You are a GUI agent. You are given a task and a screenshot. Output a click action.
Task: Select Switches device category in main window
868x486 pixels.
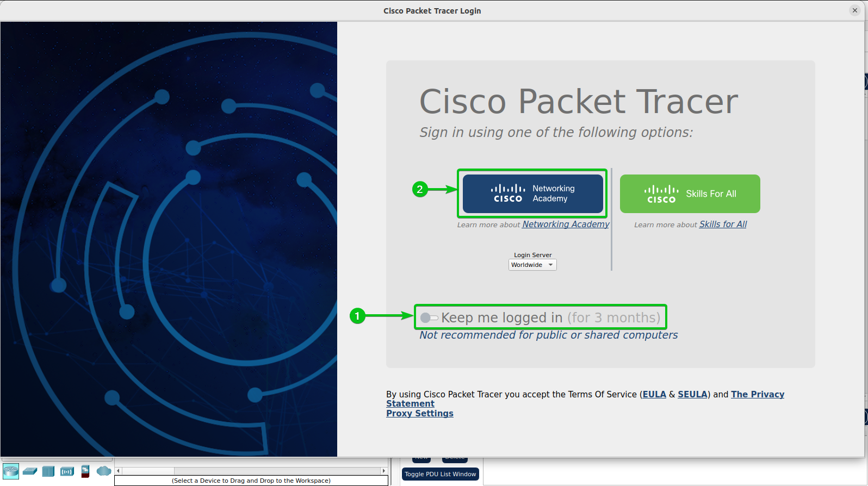(30, 471)
